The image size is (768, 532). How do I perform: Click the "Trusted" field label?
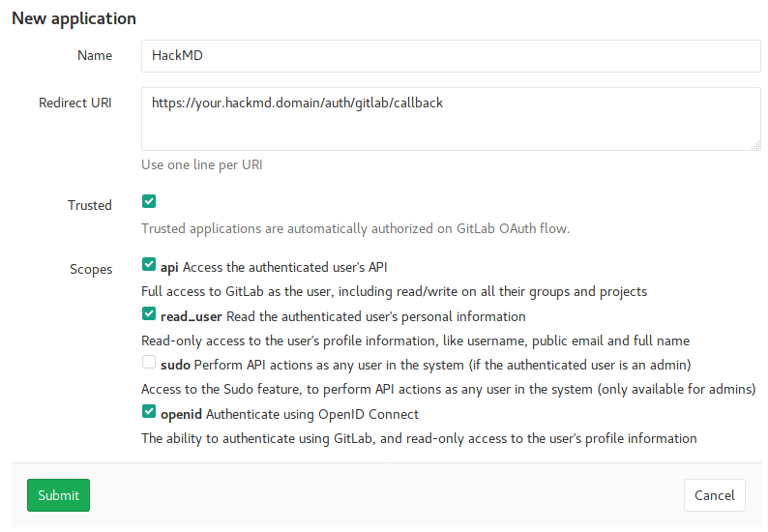click(x=90, y=205)
